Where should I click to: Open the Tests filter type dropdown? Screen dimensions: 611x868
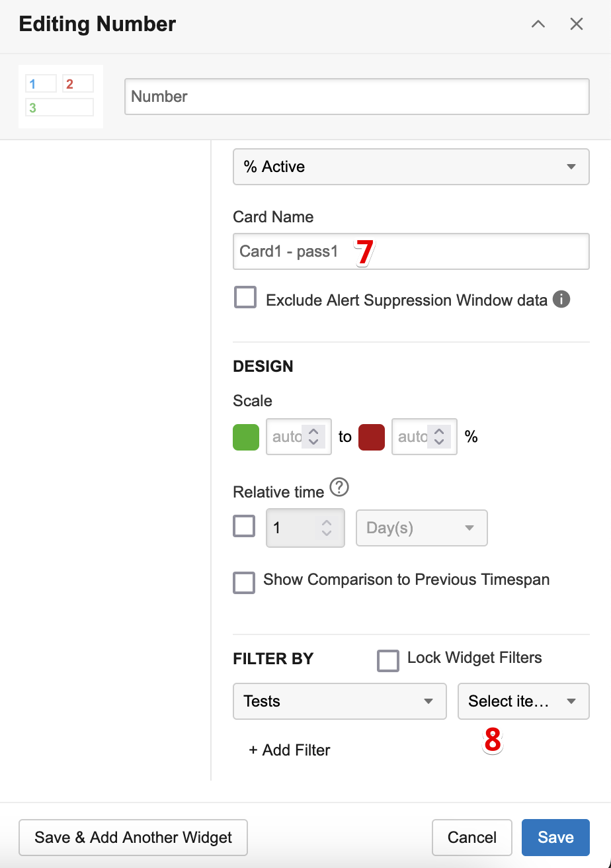[x=339, y=701]
